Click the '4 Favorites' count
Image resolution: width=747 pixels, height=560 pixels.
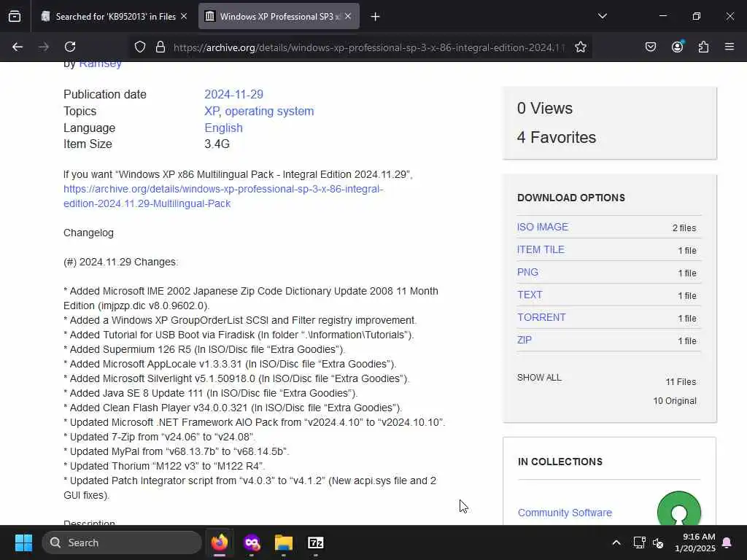[557, 137]
